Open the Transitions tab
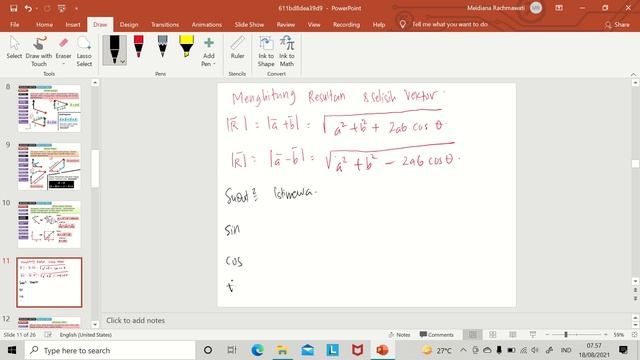This screenshot has height=360, width=640. pyautogui.click(x=165, y=24)
